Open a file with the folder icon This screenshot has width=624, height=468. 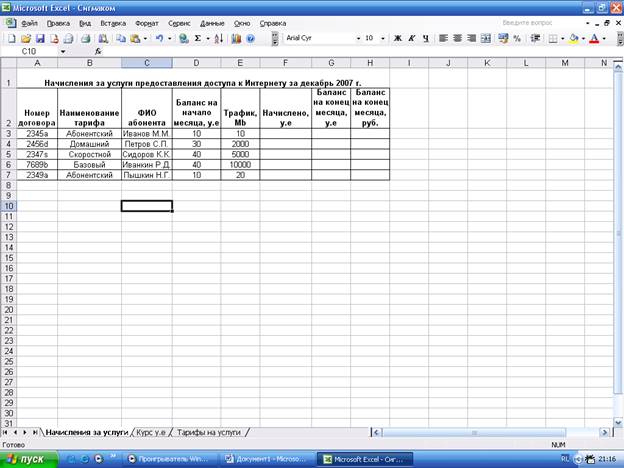26,39
